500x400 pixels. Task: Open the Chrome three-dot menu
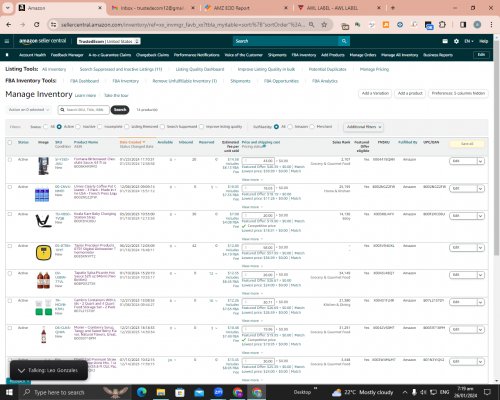491,25
